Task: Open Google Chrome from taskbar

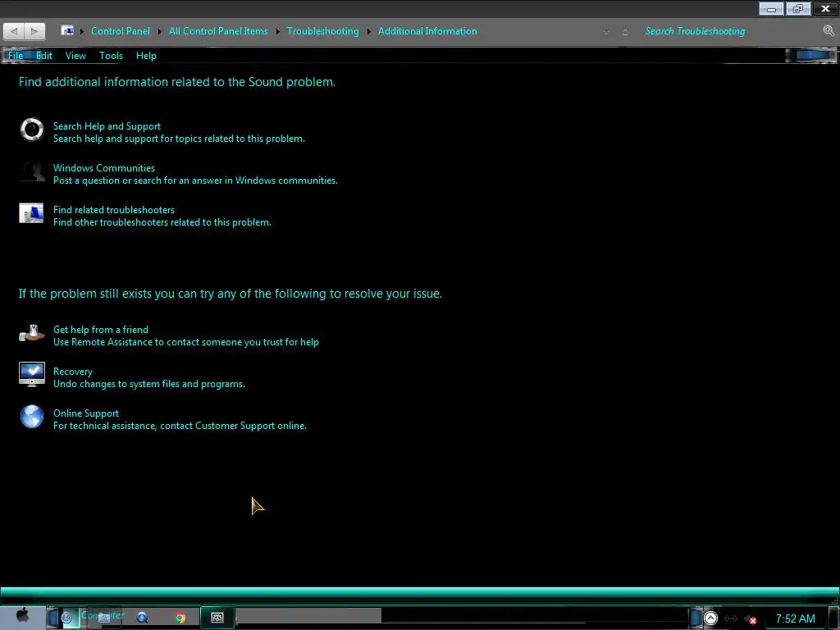Action: [x=180, y=618]
